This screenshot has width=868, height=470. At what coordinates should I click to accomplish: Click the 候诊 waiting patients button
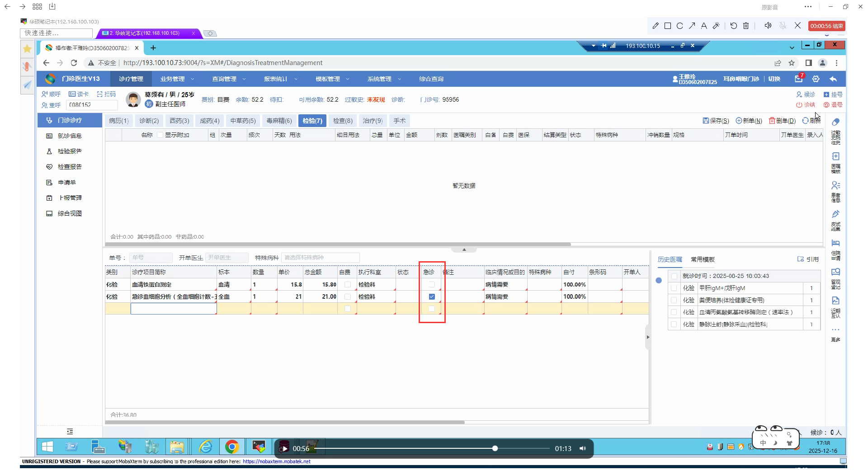806,94
